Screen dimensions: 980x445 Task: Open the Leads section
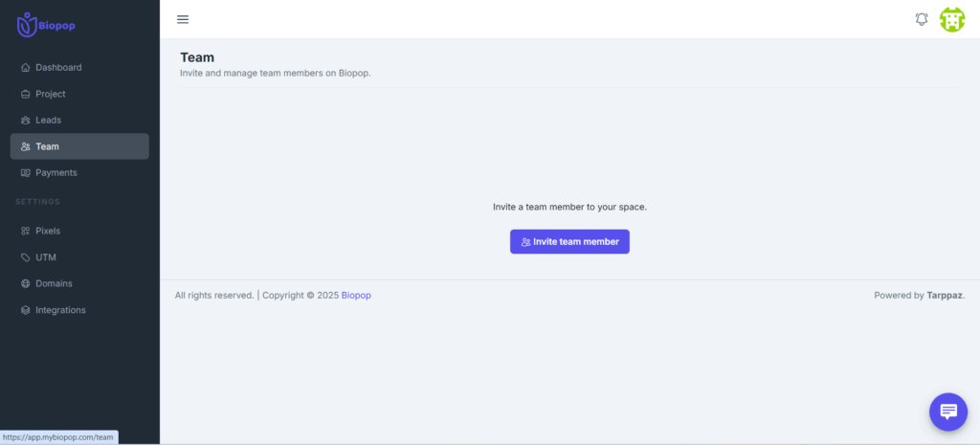[48, 121]
